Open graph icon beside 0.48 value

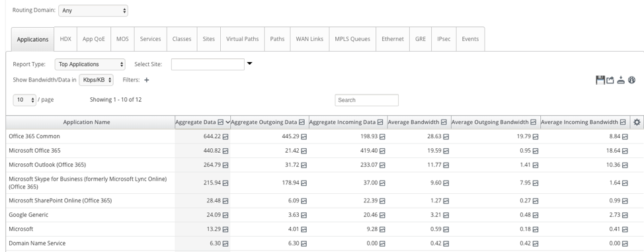point(536,215)
